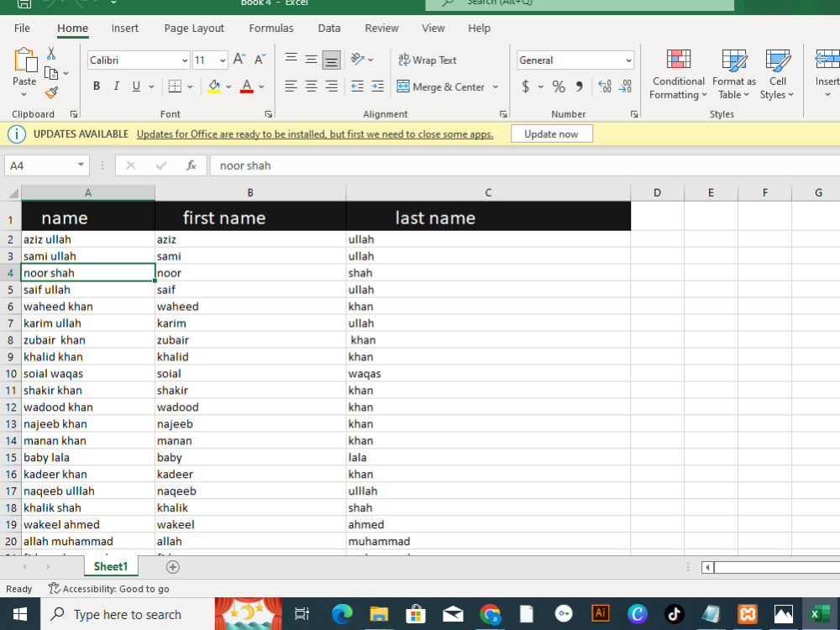
Task: Open Conditional Formatting menu
Action: coord(678,74)
